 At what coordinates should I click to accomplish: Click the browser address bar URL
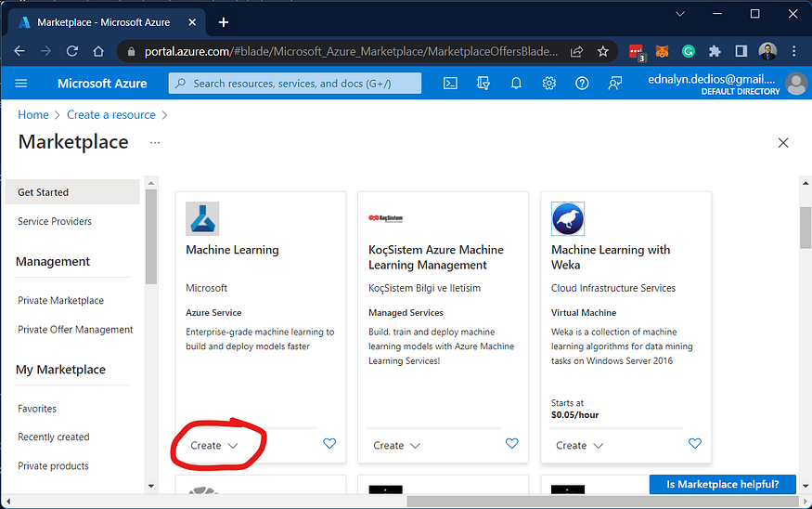coord(351,51)
